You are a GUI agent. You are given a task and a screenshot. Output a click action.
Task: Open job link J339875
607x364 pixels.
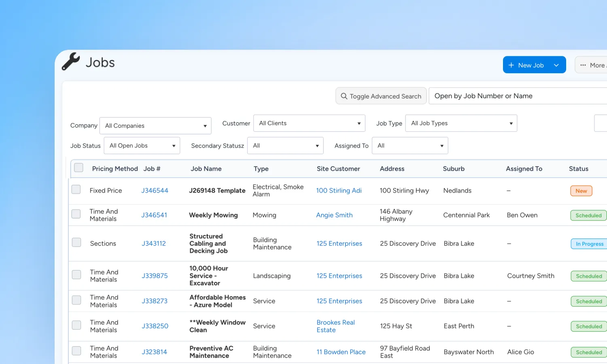click(x=155, y=276)
